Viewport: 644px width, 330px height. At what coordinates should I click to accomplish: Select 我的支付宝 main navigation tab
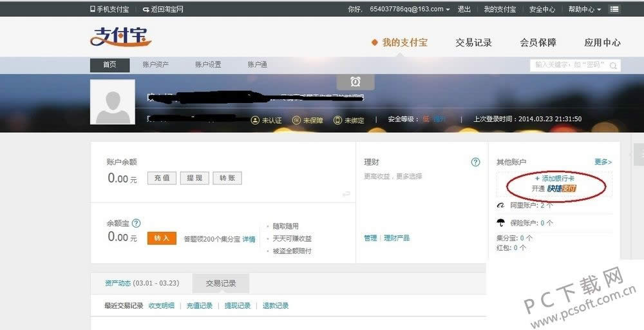pyautogui.click(x=404, y=43)
